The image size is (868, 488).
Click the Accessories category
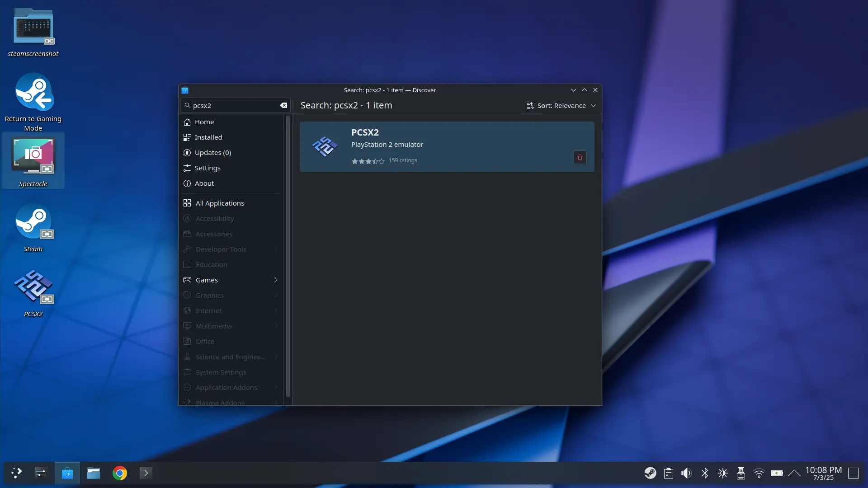coord(231,234)
